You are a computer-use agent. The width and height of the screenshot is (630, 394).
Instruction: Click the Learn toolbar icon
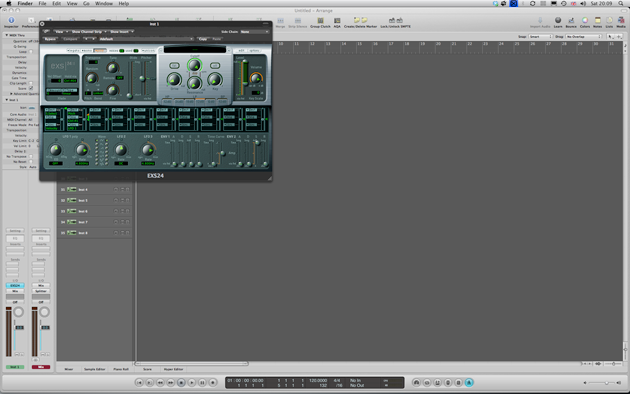[558, 22]
